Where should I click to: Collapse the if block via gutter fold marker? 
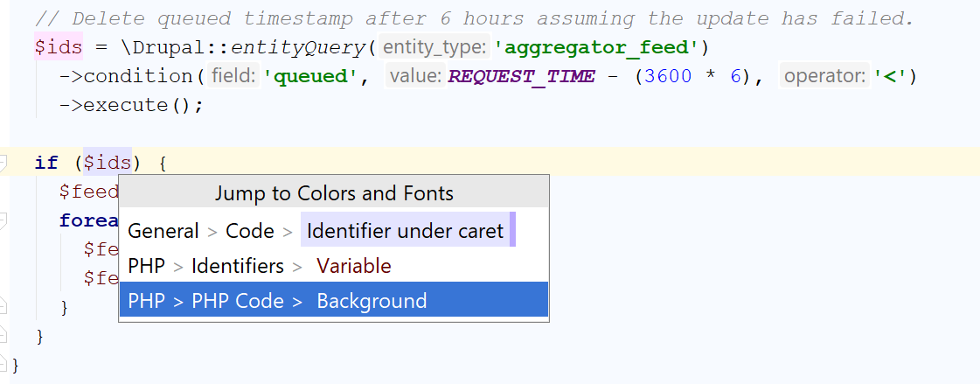point(3,164)
